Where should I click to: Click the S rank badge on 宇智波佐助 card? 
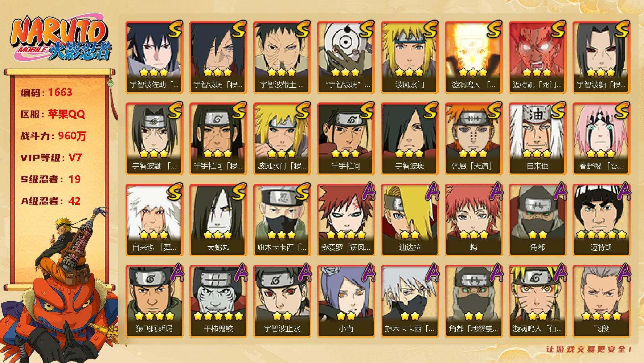(x=175, y=29)
